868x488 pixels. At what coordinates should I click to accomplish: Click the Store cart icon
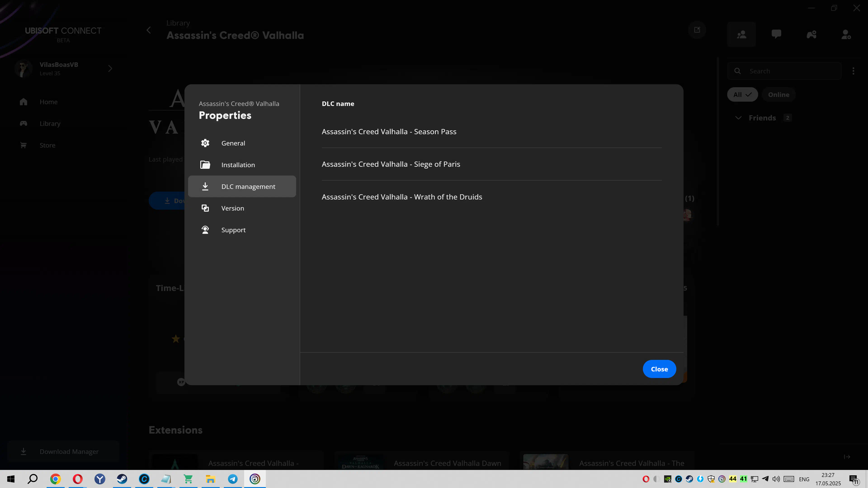click(x=23, y=145)
